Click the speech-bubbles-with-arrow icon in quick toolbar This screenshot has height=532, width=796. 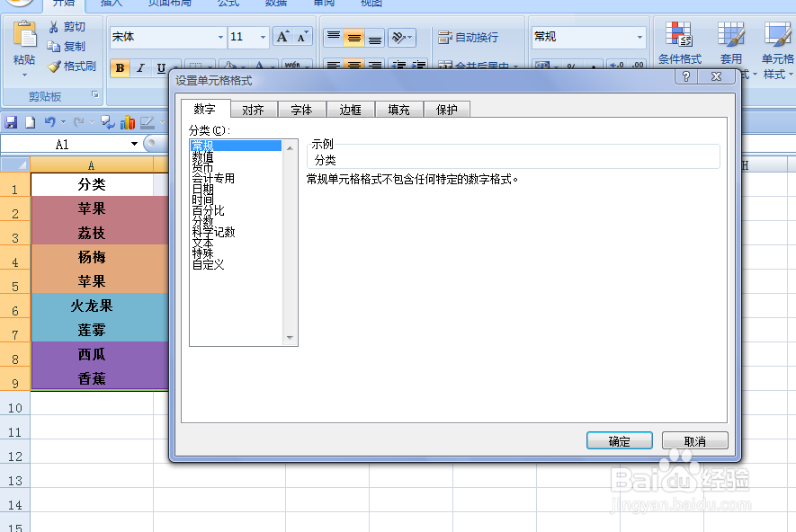click(x=108, y=122)
